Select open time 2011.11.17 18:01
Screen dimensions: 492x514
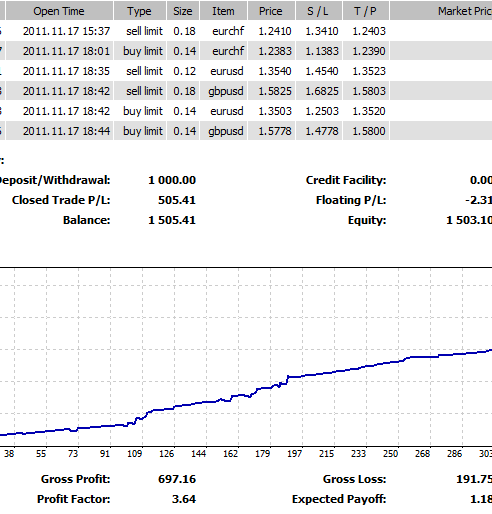(x=66, y=51)
